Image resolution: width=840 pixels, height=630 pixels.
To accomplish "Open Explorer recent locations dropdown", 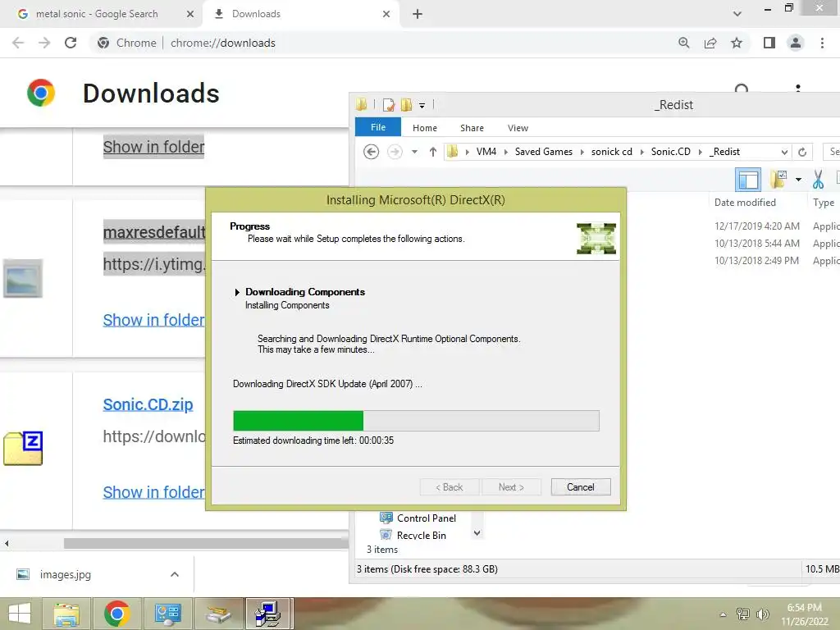I will point(414,152).
